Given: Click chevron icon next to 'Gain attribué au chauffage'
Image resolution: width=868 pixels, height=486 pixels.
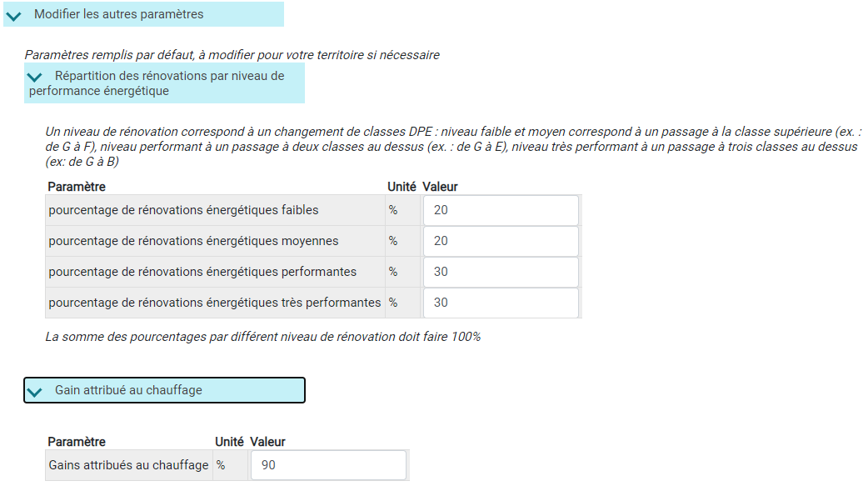Looking at the screenshot, I should point(34,392).
